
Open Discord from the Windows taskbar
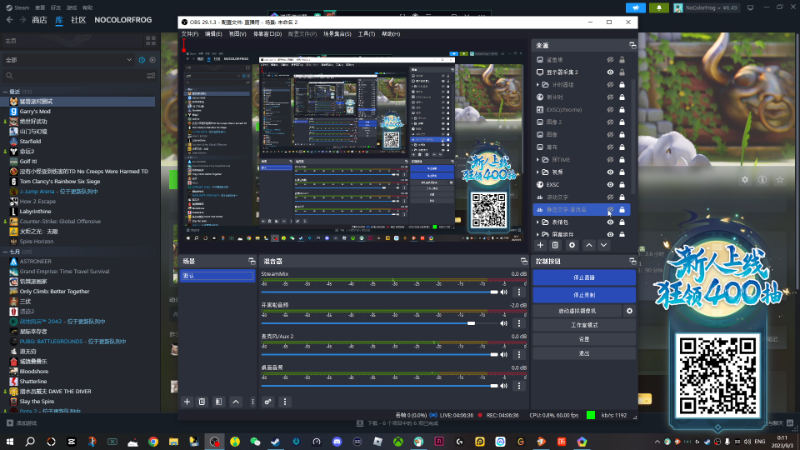point(337,442)
